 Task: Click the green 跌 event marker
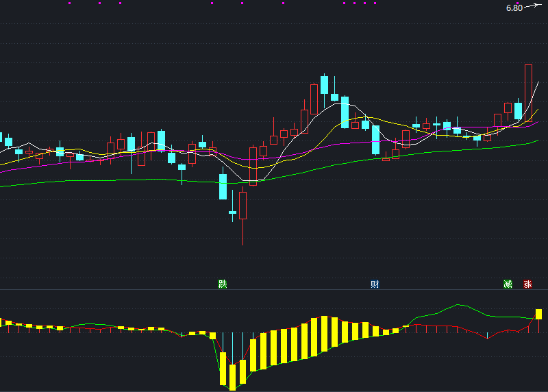pyautogui.click(x=222, y=284)
